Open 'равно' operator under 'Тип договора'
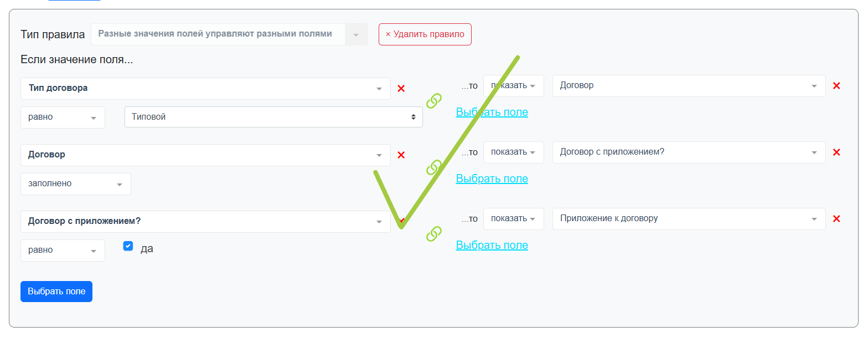Screen dimensions: 868x337 click(63, 118)
